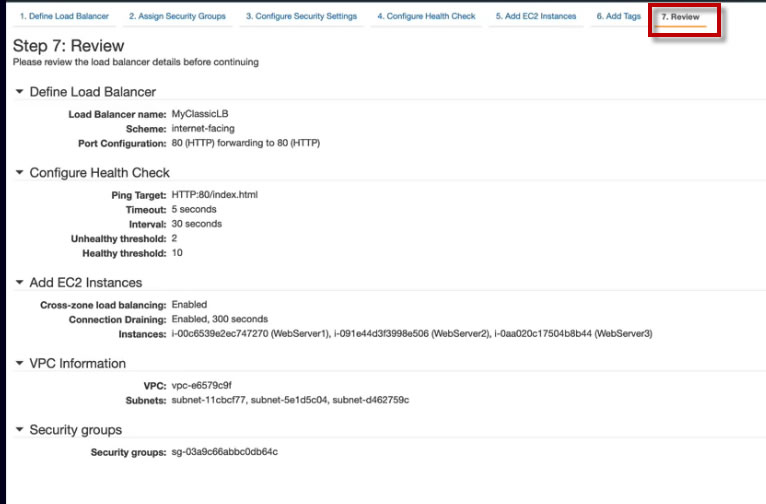Viewport: 766px width, 504px height.
Task: Click the HTTP:80/index.html ping target value
Action: click(215, 194)
